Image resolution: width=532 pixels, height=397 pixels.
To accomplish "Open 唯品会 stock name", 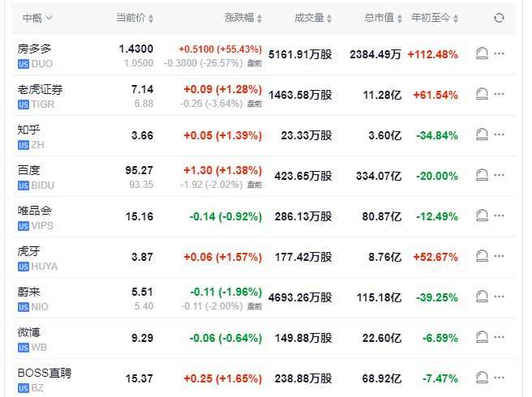I will [x=34, y=211].
